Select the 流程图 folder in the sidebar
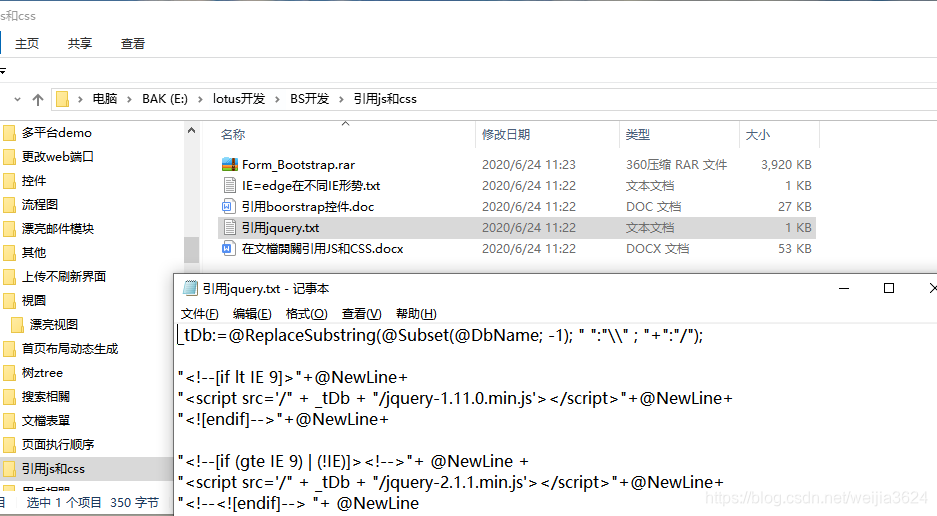937x516 pixels. point(40,204)
